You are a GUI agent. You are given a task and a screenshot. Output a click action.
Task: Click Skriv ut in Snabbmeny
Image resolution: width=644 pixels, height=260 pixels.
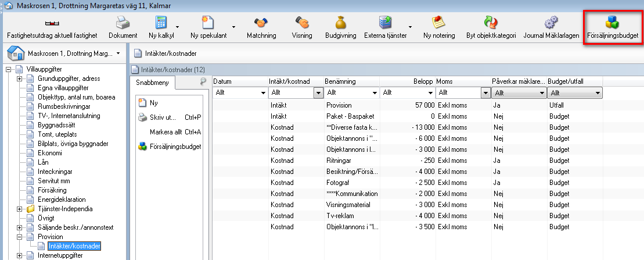pos(169,117)
